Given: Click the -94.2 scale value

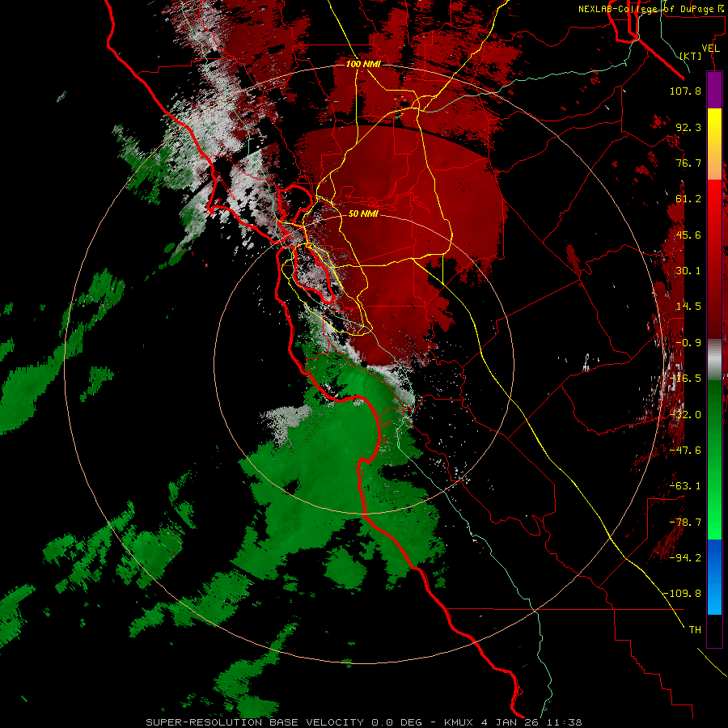Looking at the screenshot, I should (x=685, y=558).
